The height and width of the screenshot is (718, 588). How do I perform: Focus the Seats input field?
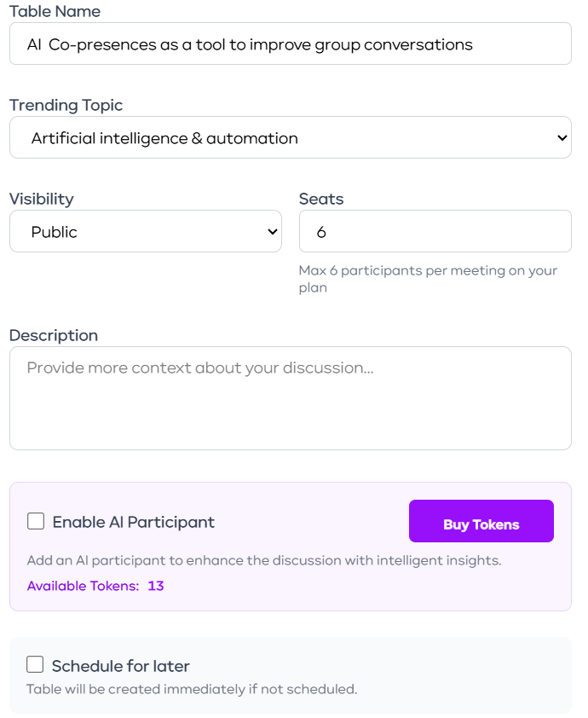click(435, 230)
